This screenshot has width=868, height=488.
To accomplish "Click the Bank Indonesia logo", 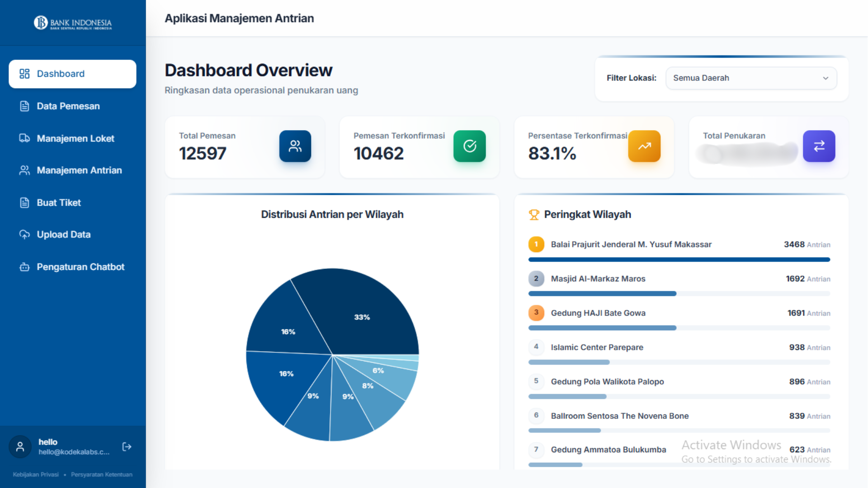I will click(x=73, y=23).
